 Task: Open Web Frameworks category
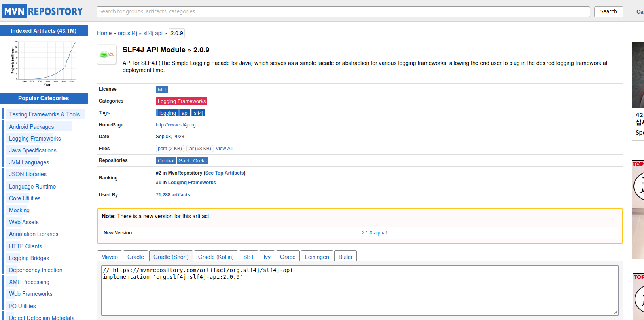click(31, 294)
